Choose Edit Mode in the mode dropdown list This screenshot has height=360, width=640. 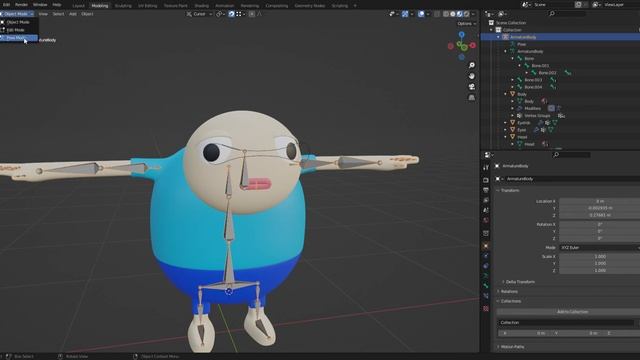click(x=19, y=30)
